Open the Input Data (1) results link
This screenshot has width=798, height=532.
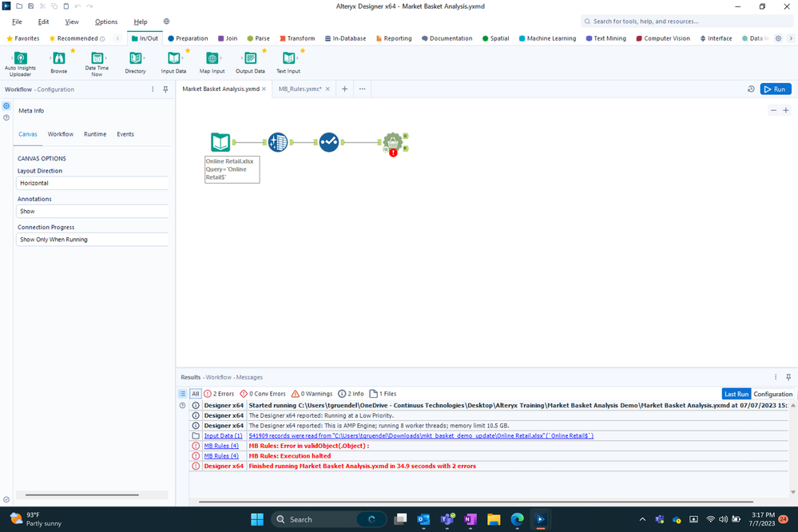[x=222, y=435]
